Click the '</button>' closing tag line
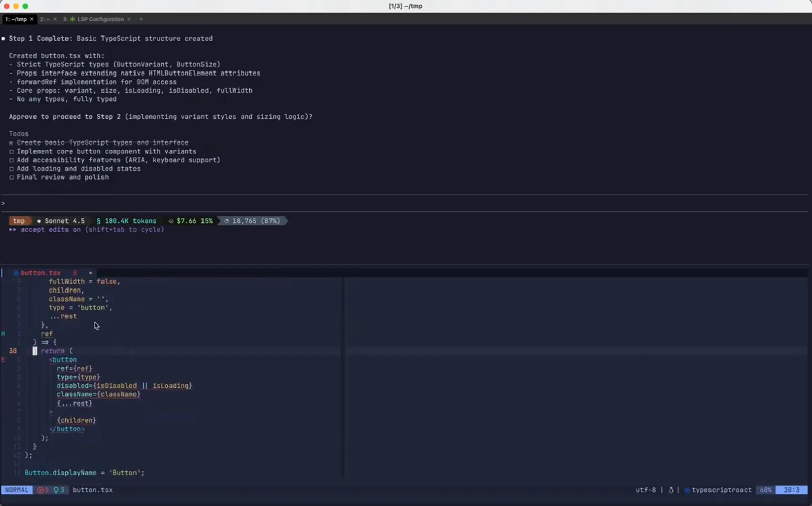 (x=67, y=429)
